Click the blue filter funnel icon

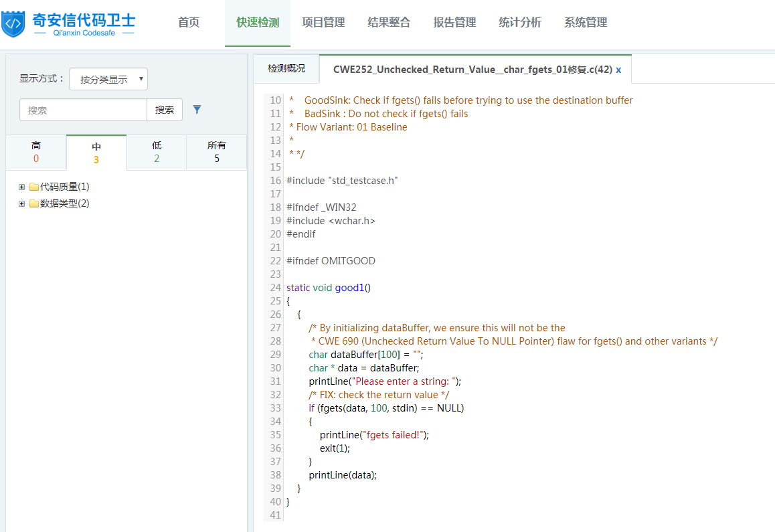pos(197,110)
